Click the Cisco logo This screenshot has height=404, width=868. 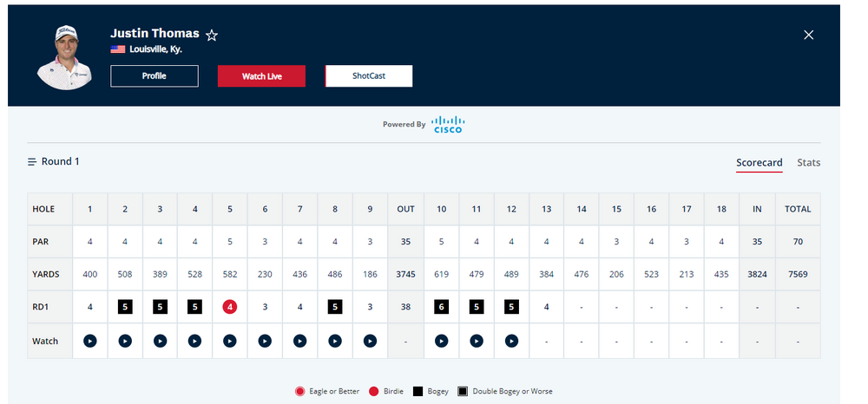coord(449,124)
